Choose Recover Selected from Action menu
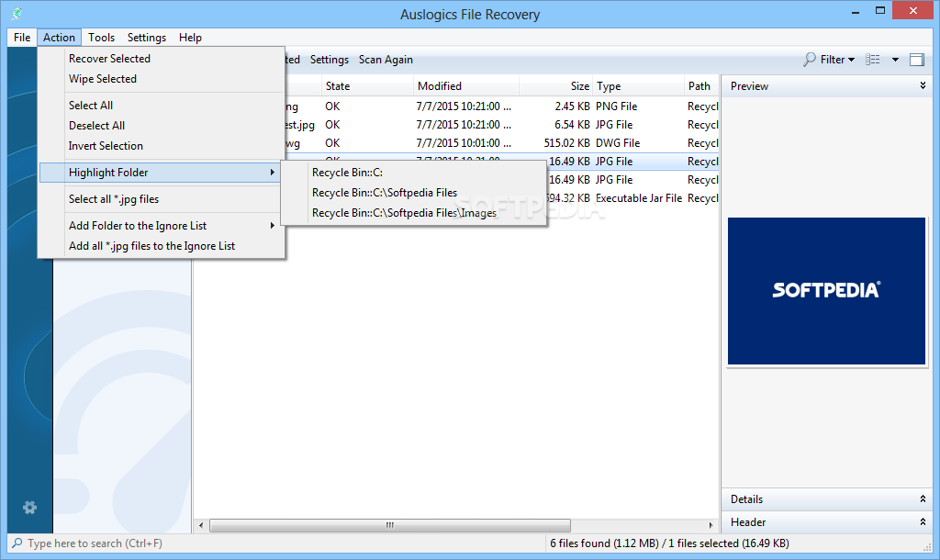The image size is (940, 560). [162, 58]
